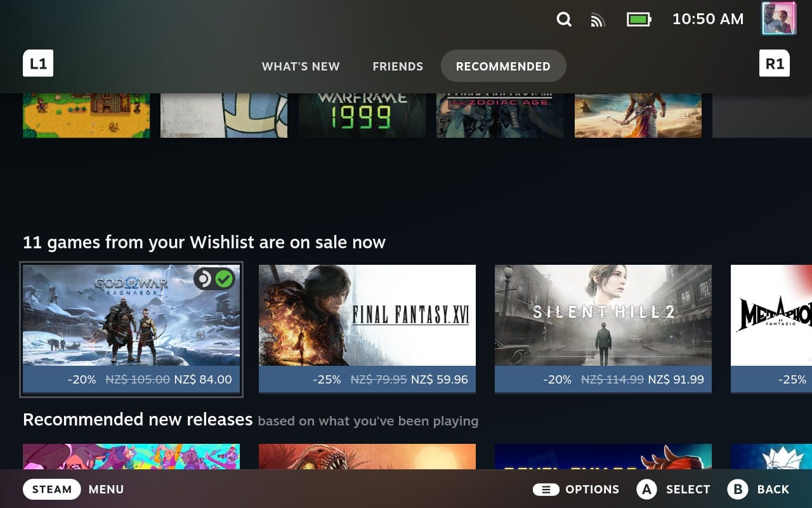Click the Options menu glyph icon

click(x=546, y=489)
